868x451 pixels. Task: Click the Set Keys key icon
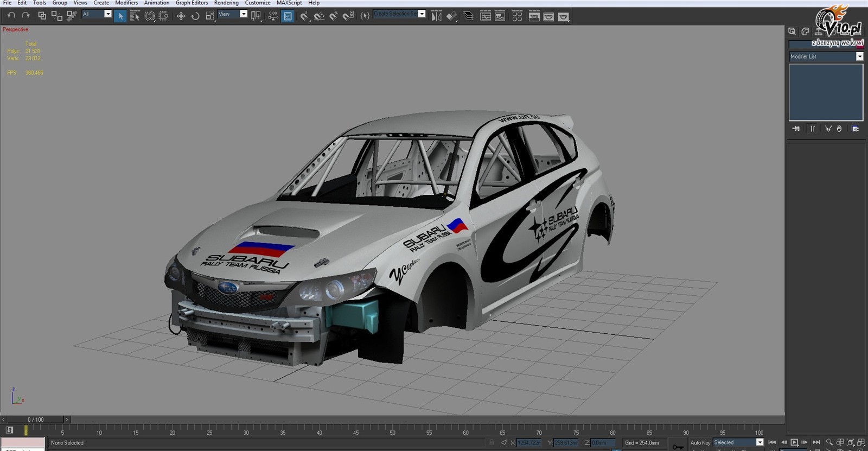click(x=678, y=447)
